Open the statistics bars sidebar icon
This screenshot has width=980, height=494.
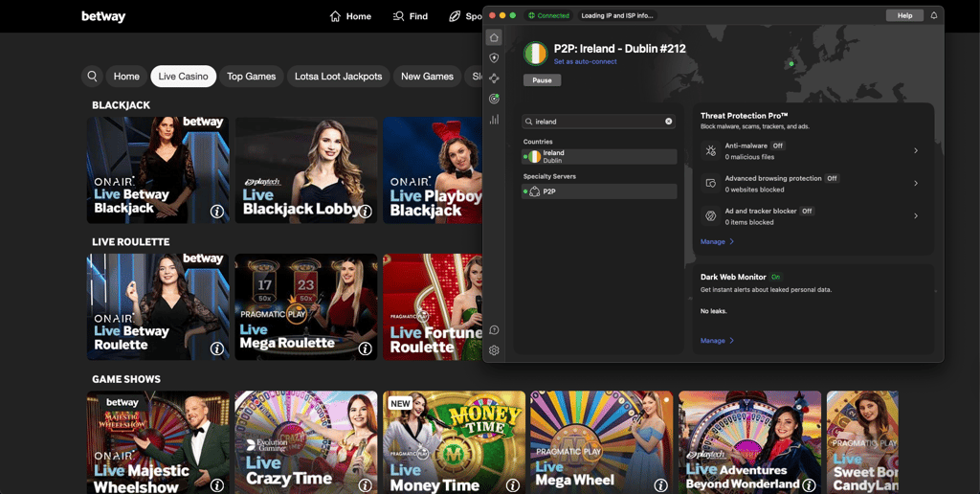click(494, 120)
